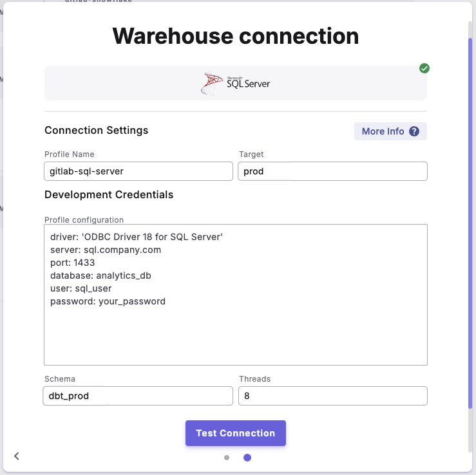The width and height of the screenshot is (476, 475).
Task: Click the user: sql_user line
Action: point(81,288)
